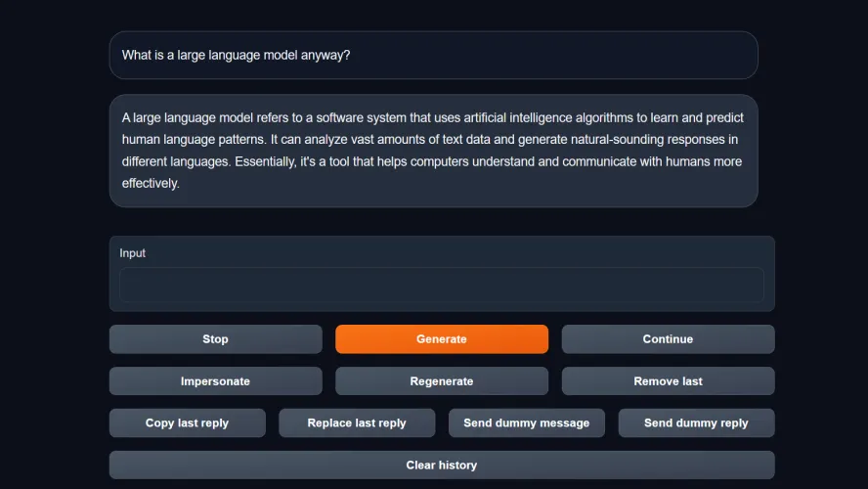Select Replace last reply
This screenshot has height=489, width=868.
coord(357,423)
